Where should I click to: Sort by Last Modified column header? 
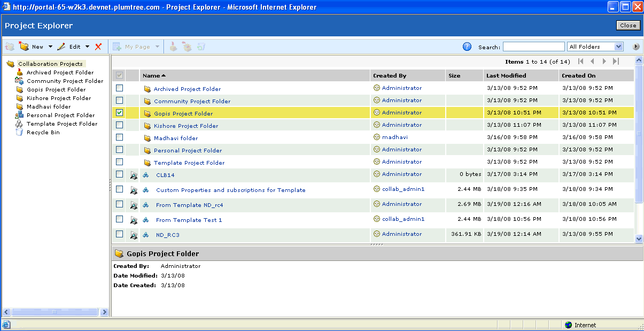506,75
